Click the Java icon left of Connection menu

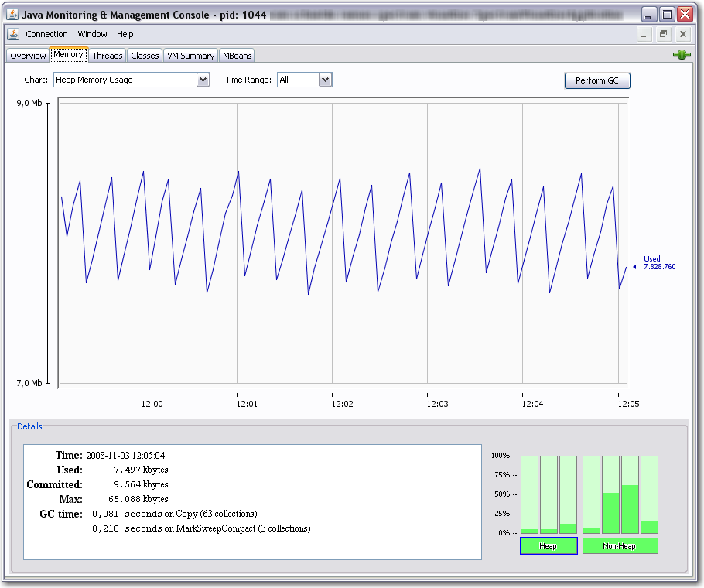pos(13,34)
